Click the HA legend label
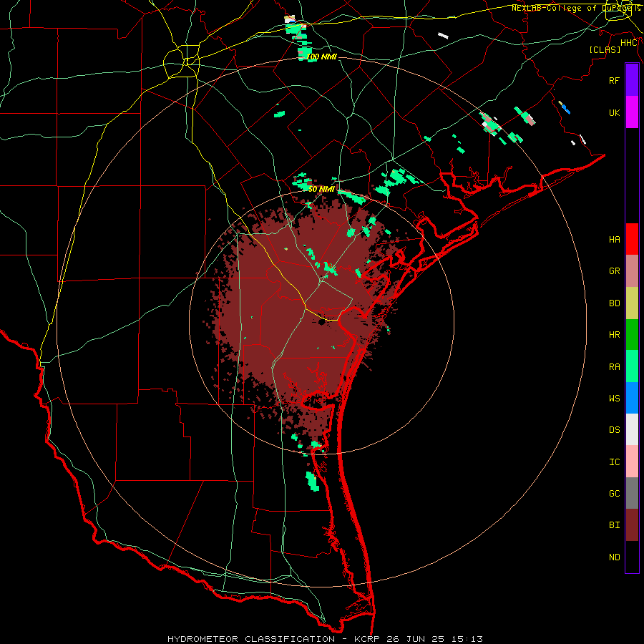 pyautogui.click(x=615, y=239)
